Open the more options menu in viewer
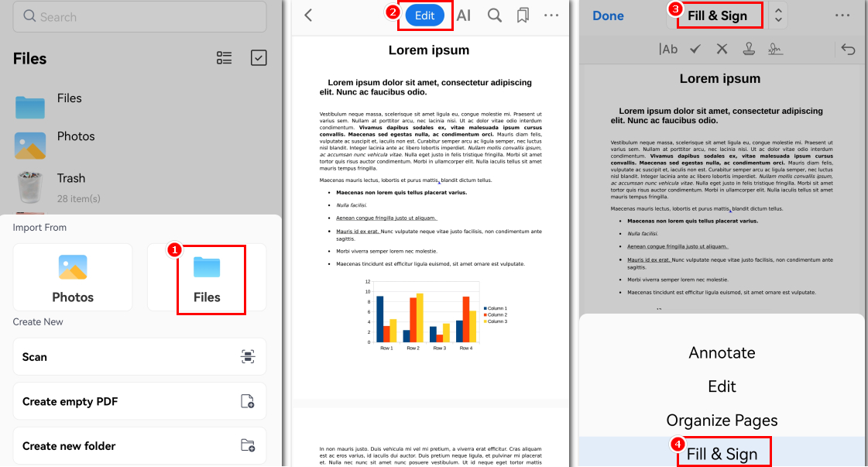Screen dimensions: 868x467 [551, 15]
